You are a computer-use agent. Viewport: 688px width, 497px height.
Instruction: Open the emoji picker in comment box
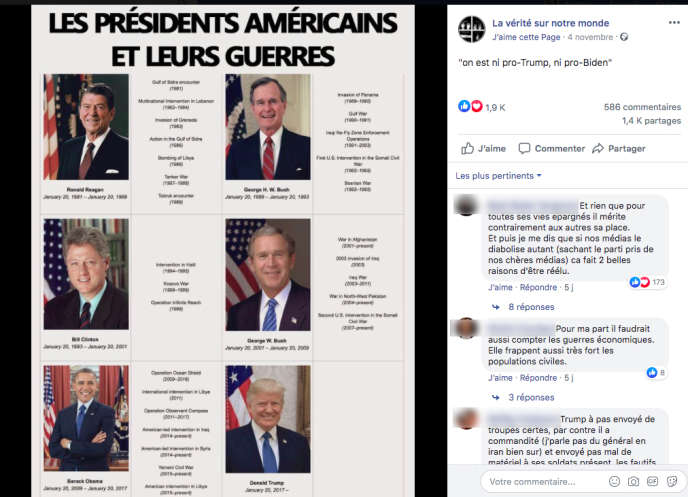(x=615, y=481)
